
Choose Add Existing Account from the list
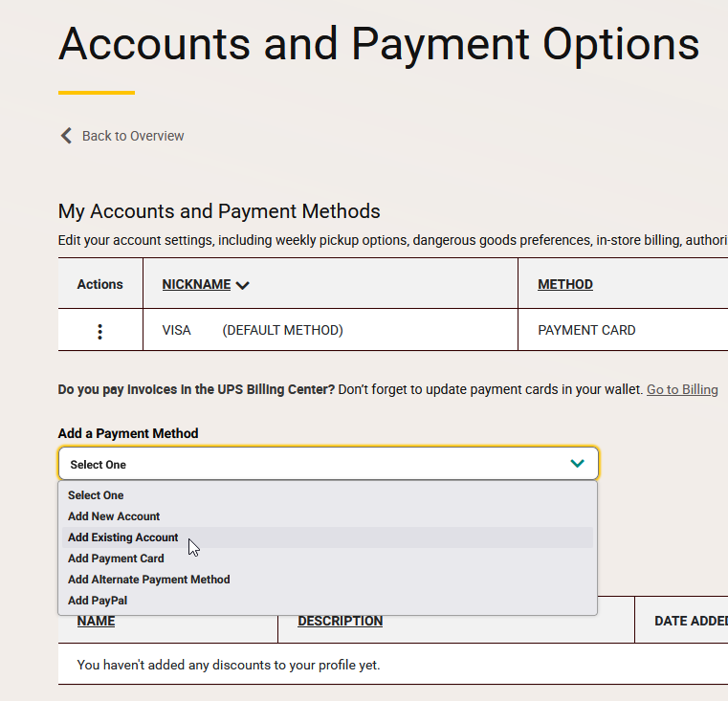[122, 537]
